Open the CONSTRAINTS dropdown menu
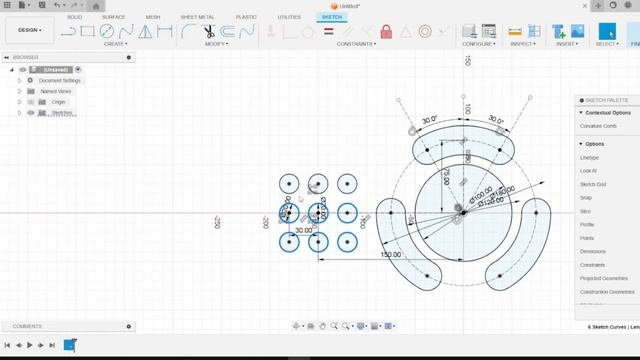This screenshot has height=360, width=640. point(356,44)
